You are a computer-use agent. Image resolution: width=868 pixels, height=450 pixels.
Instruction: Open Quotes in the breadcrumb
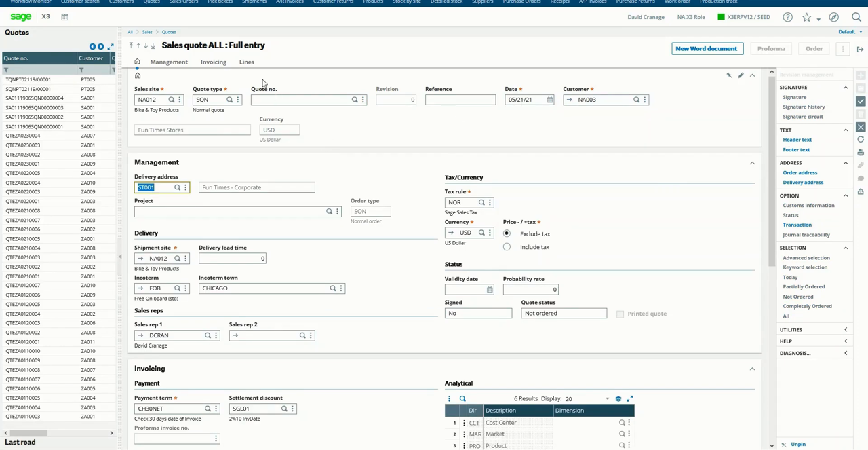[x=169, y=32]
